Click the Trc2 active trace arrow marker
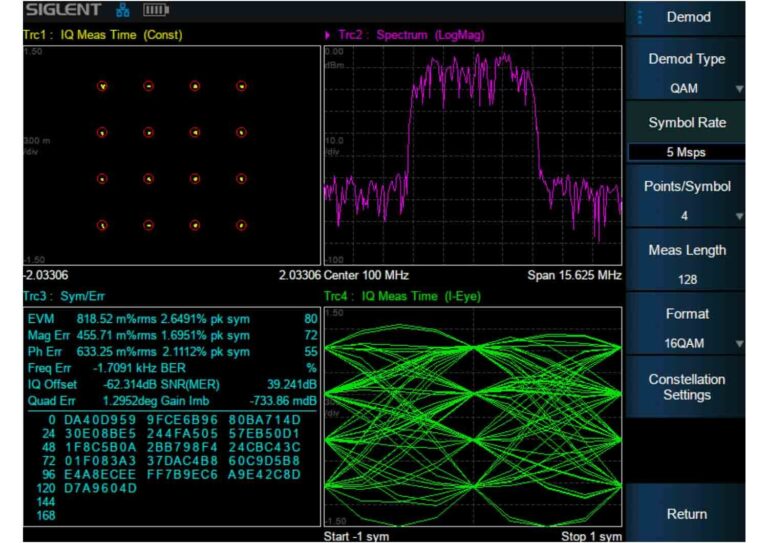The height and width of the screenshot is (543, 768). (x=328, y=35)
